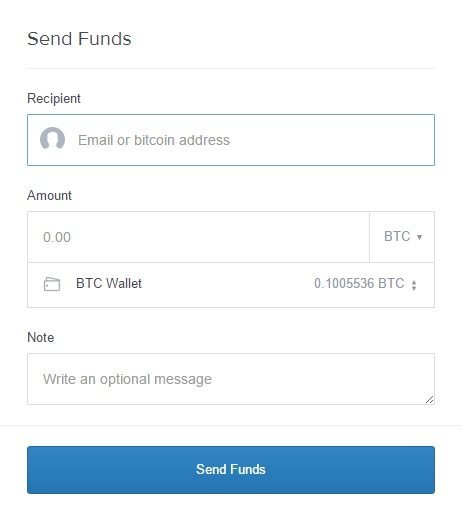Click empty space in the BTC Wallet row
This screenshot has height=508, width=462.
click(227, 285)
